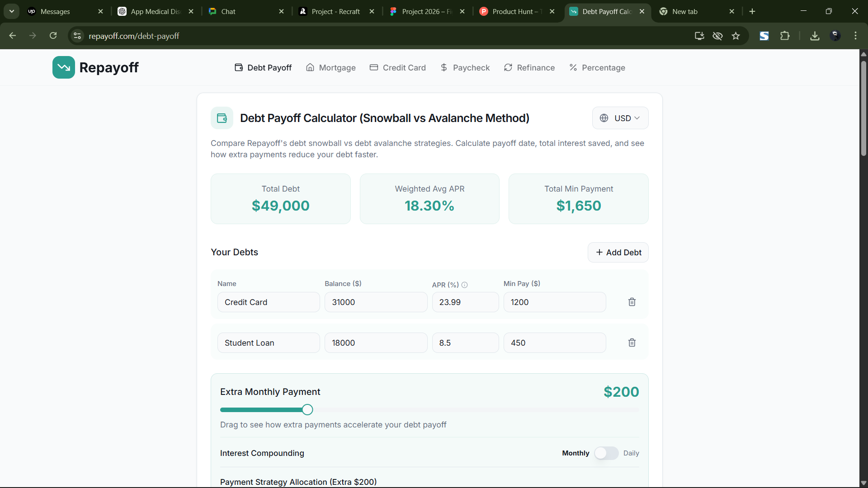Open the Mortgage calculator nav item
Screen dimensions: 868x488
coord(331,67)
